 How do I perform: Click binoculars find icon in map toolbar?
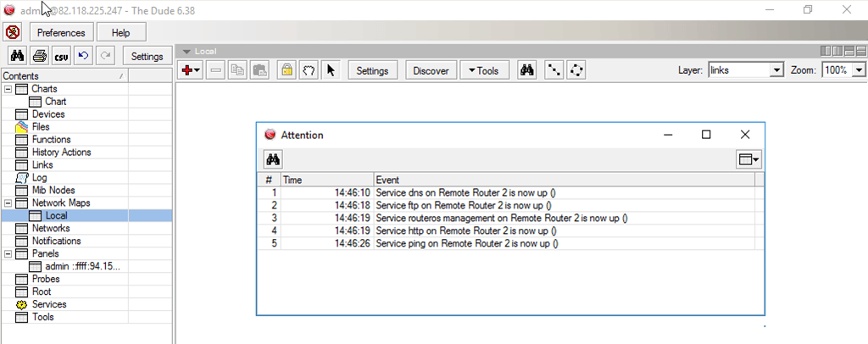pos(527,71)
